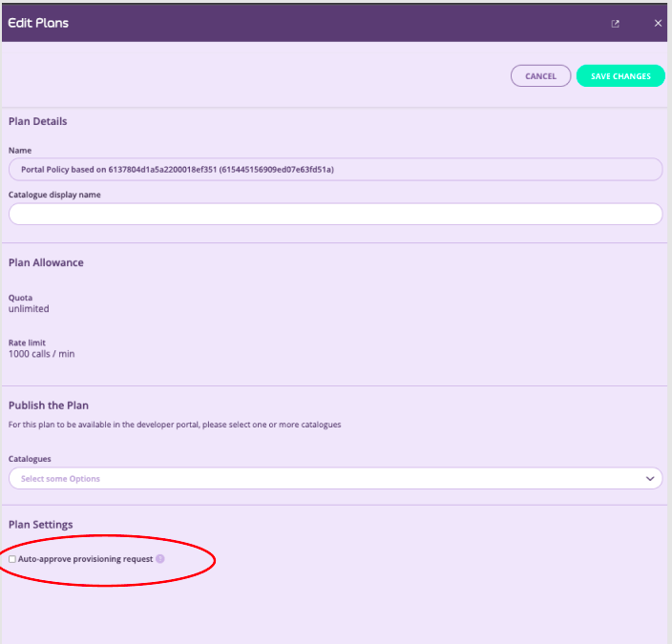This screenshot has width=672, height=644.
Task: Click the Edit Plans title in the header
Action: 38,22
